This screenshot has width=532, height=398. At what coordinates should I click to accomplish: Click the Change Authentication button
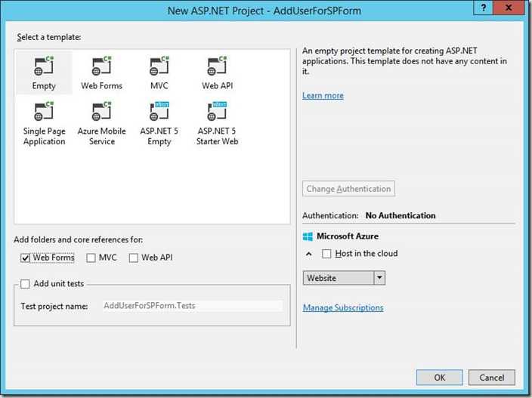tap(348, 189)
